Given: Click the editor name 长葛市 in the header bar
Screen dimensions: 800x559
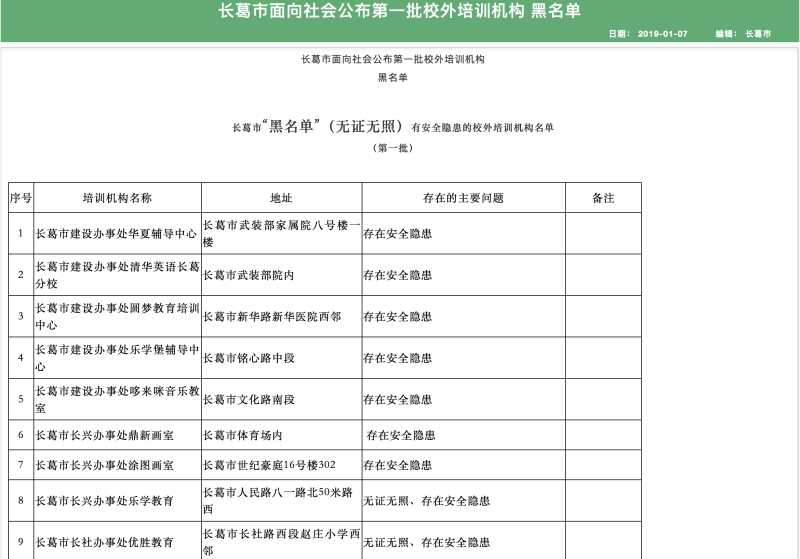Looking at the screenshot, I should (x=758, y=33).
